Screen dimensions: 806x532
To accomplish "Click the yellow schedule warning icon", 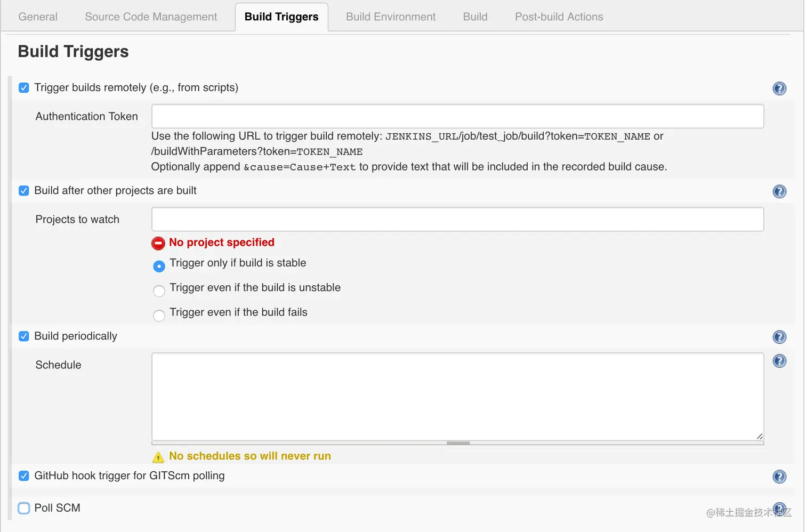I will click(x=158, y=457).
